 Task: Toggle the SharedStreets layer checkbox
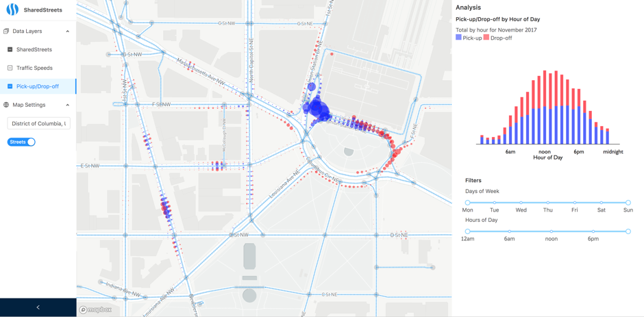[x=10, y=49]
